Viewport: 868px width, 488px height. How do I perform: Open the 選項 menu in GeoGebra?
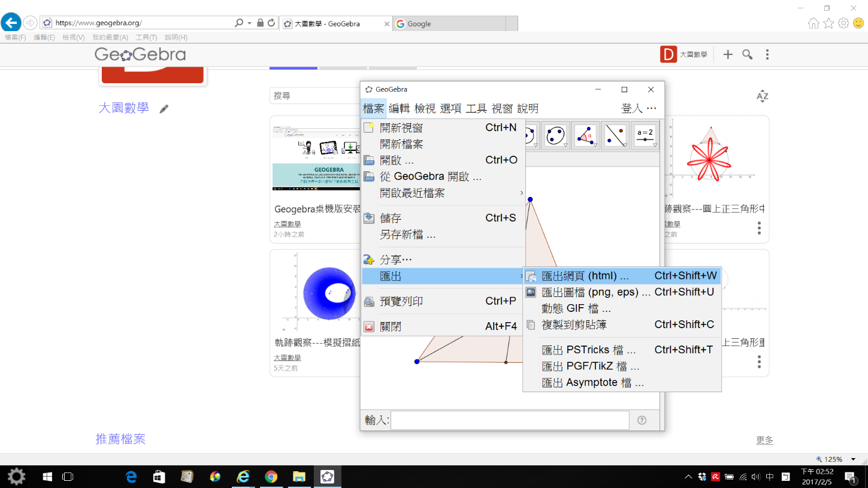451,108
